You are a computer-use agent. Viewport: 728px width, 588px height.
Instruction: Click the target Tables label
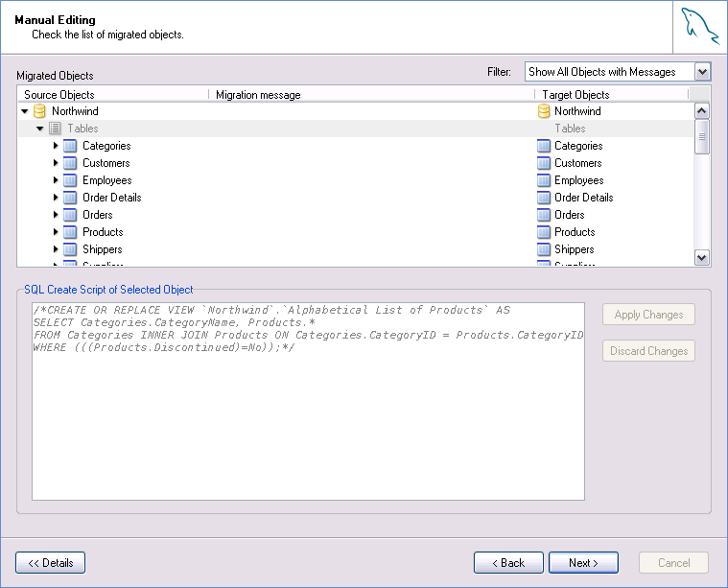(x=570, y=129)
